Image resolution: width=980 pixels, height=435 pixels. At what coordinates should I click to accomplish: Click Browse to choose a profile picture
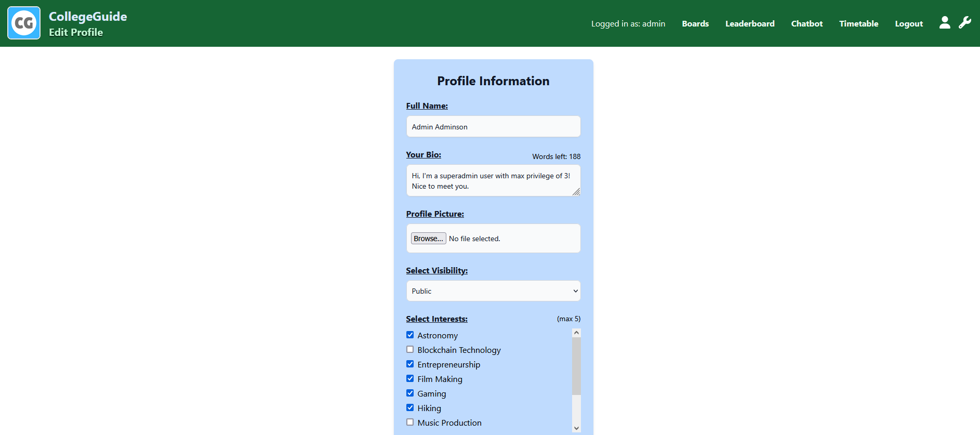428,239
